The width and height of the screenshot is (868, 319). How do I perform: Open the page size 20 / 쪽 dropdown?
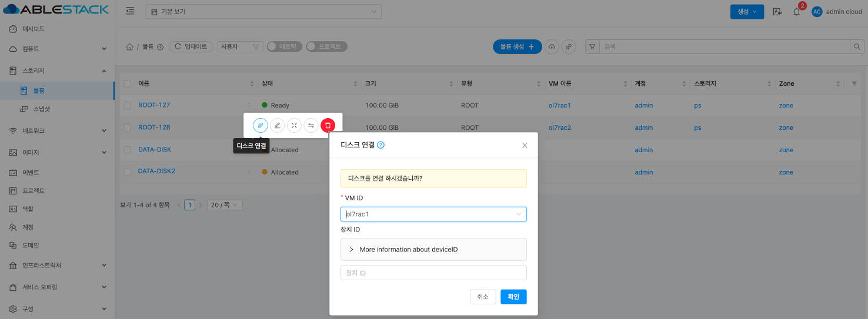click(225, 205)
